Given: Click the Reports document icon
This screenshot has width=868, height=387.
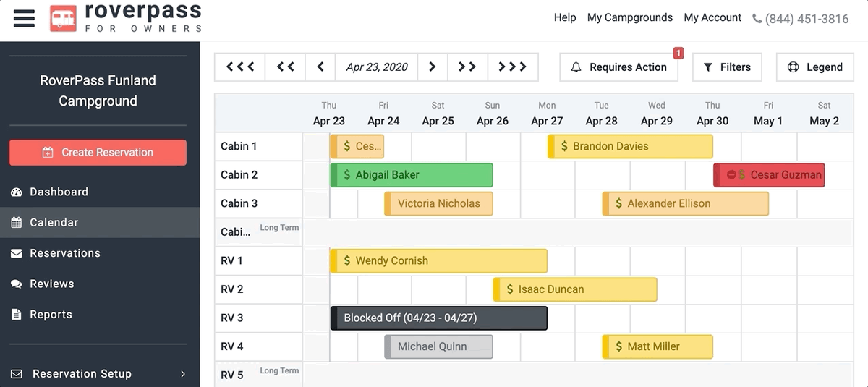Looking at the screenshot, I should click(16, 315).
